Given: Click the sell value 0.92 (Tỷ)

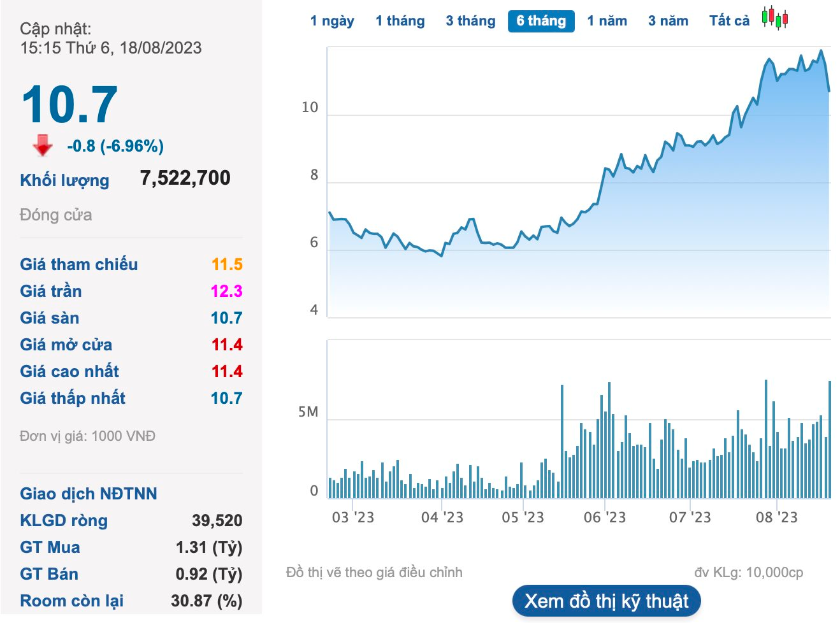Looking at the screenshot, I should 209,574.
